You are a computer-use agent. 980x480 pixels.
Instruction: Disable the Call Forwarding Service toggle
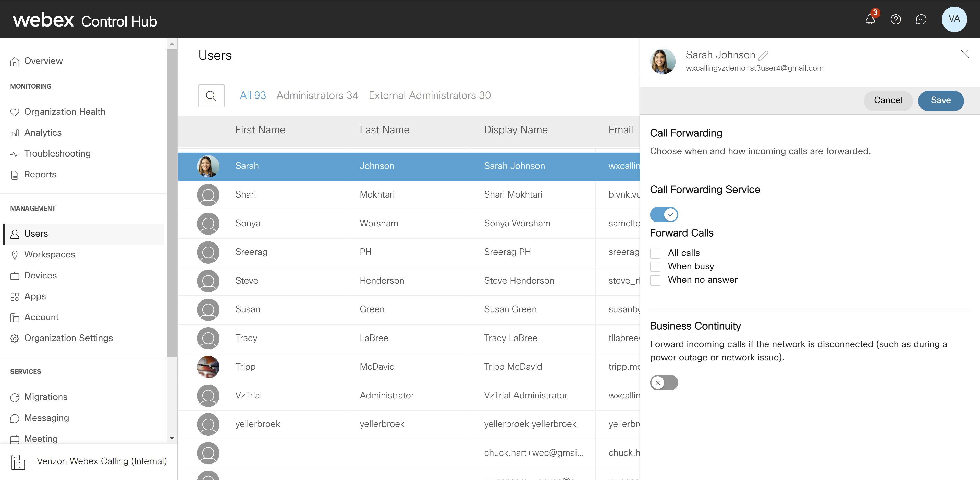coord(664,214)
